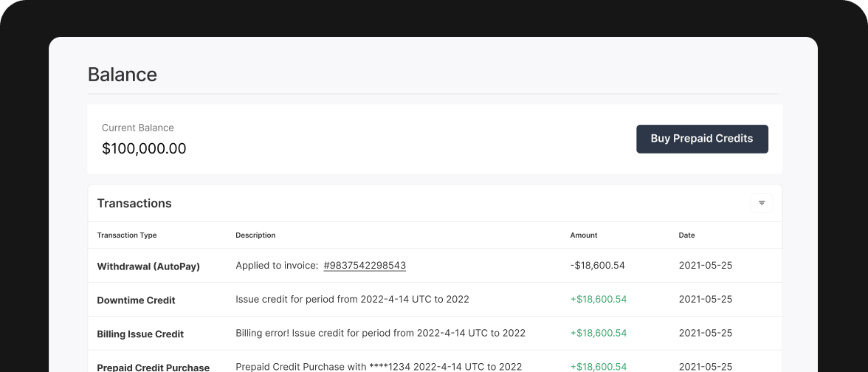
Task: Click the Billing Issue Credit row date
Action: pos(706,334)
